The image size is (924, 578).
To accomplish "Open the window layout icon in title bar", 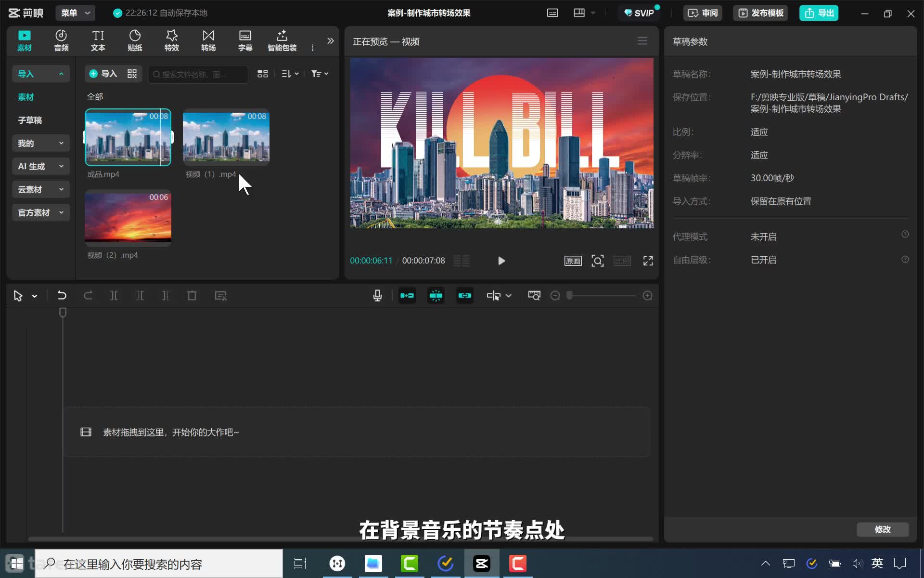I will [579, 13].
